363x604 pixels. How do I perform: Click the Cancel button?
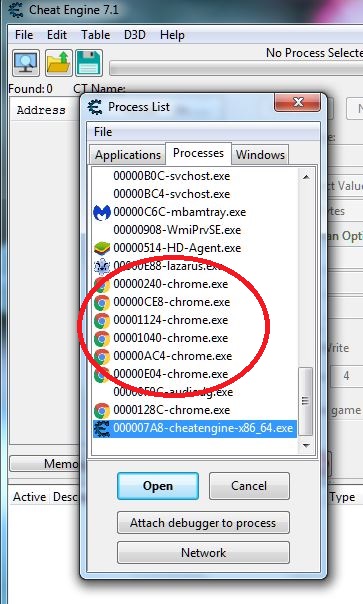[x=249, y=486]
